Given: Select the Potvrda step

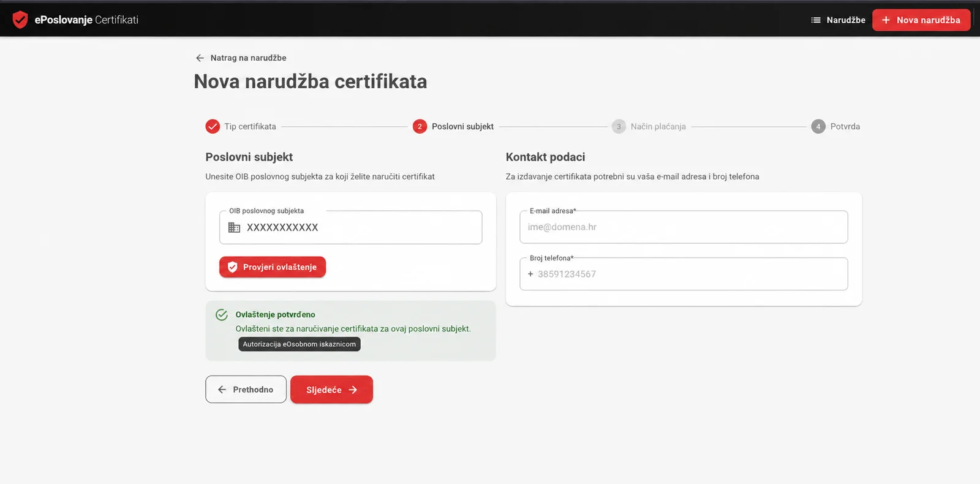Looking at the screenshot, I should click(x=845, y=126).
